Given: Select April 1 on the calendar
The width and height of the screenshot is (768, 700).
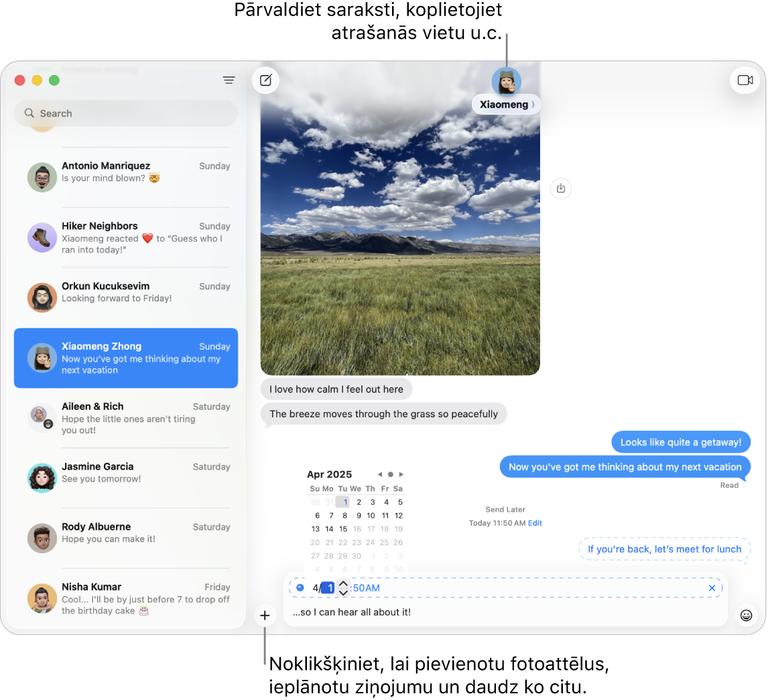Looking at the screenshot, I should 343,502.
